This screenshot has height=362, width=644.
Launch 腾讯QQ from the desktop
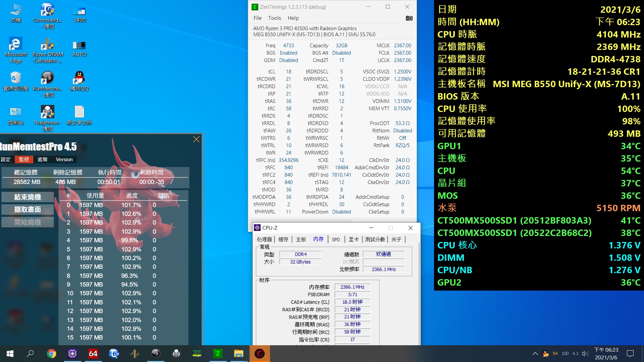point(79,81)
